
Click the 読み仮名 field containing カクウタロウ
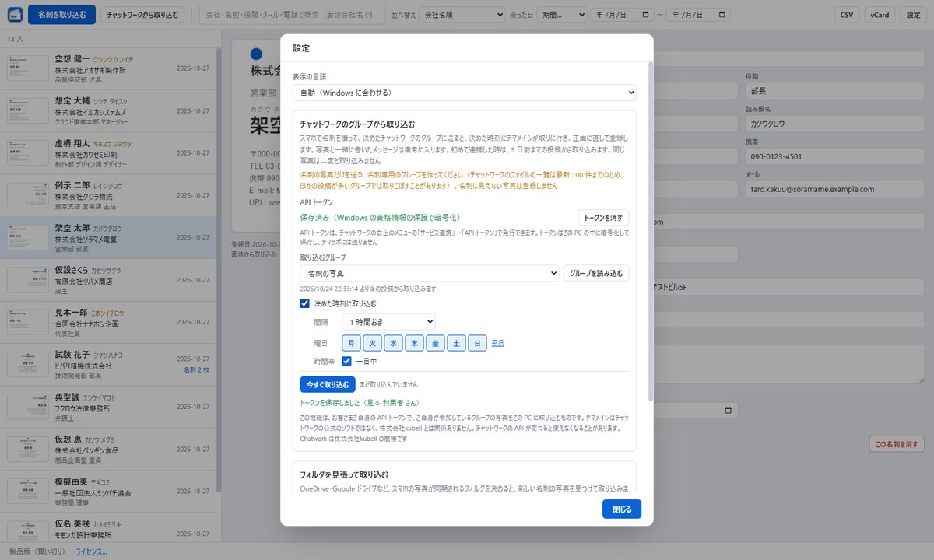[835, 123]
